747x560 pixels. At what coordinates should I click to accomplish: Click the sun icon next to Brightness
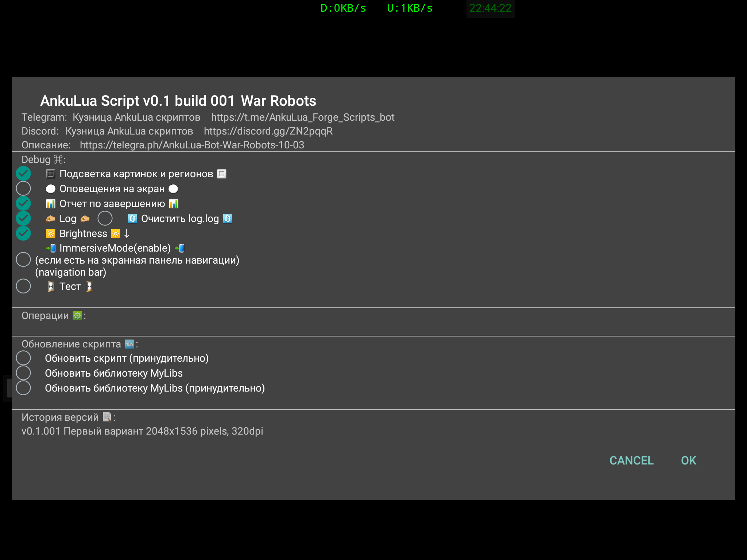click(51, 234)
